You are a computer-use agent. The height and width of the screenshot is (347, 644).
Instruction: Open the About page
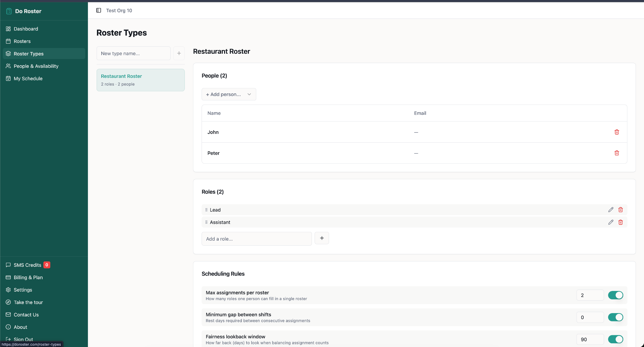(44, 327)
